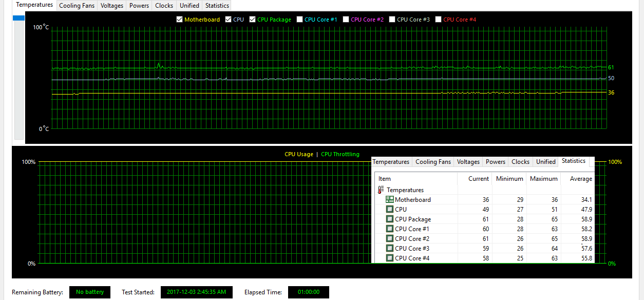The height and width of the screenshot is (300, 644).
Task: Open the top Voltages tab
Action: 112,6
